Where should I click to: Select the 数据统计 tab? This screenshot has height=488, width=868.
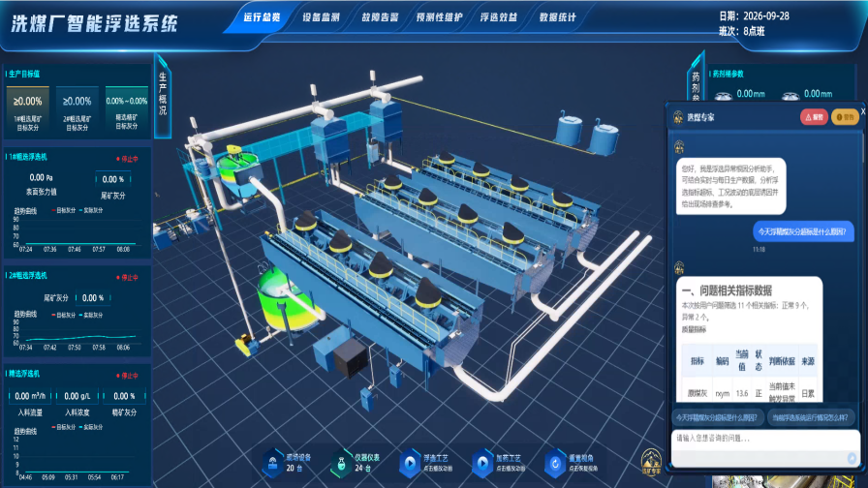pyautogui.click(x=558, y=17)
